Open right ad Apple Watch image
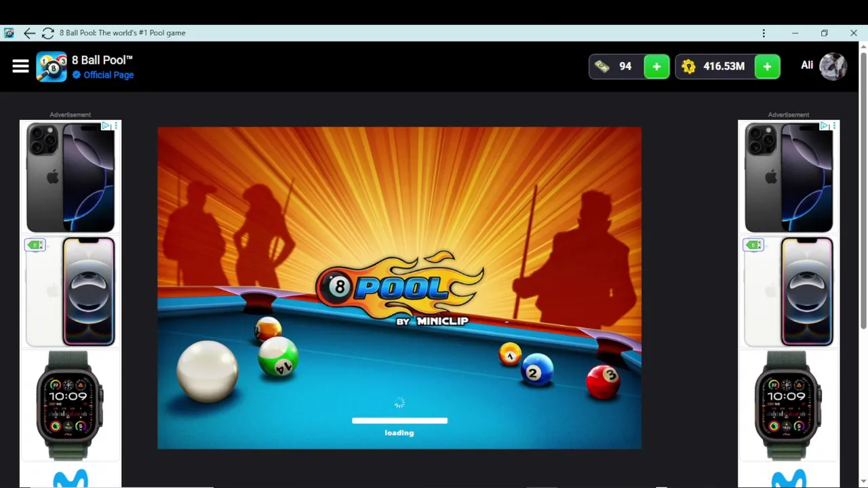 788,405
